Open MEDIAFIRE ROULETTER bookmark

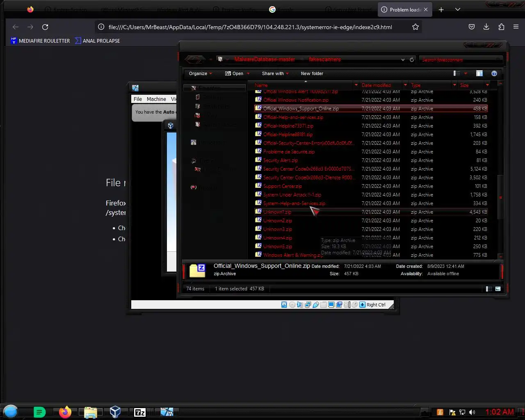(x=40, y=41)
